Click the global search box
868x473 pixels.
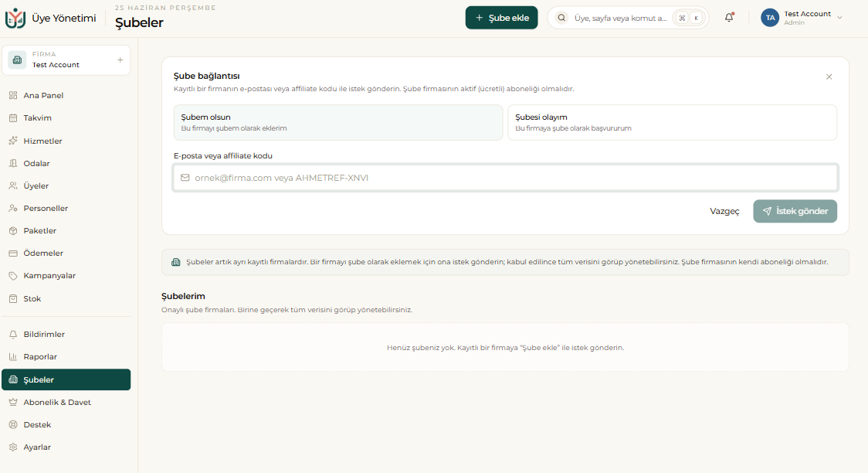click(628, 18)
